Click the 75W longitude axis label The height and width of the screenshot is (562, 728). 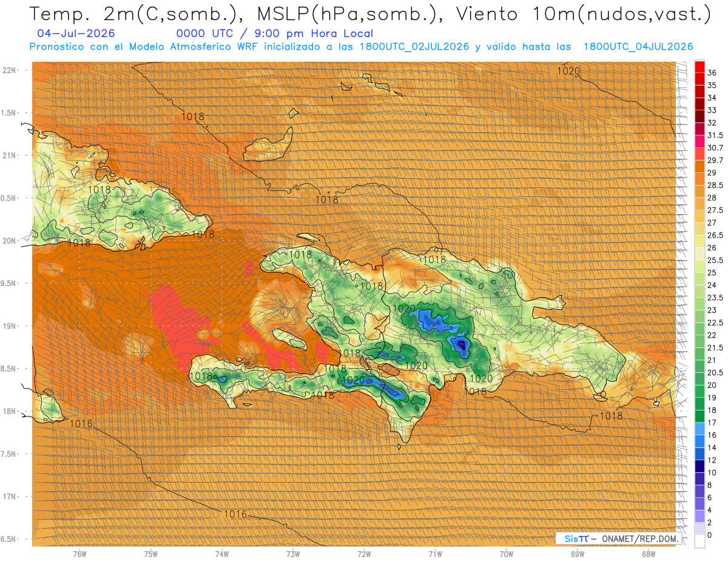coord(151,554)
